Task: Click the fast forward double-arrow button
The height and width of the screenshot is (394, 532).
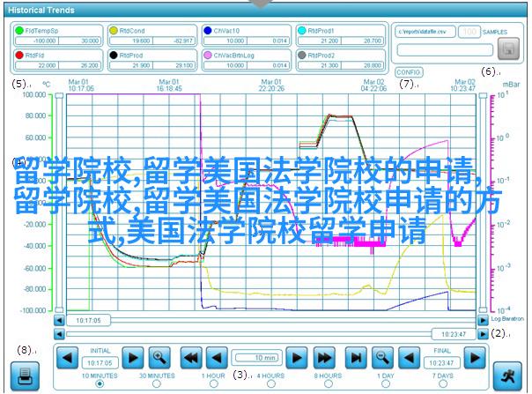Action: tap(324, 358)
